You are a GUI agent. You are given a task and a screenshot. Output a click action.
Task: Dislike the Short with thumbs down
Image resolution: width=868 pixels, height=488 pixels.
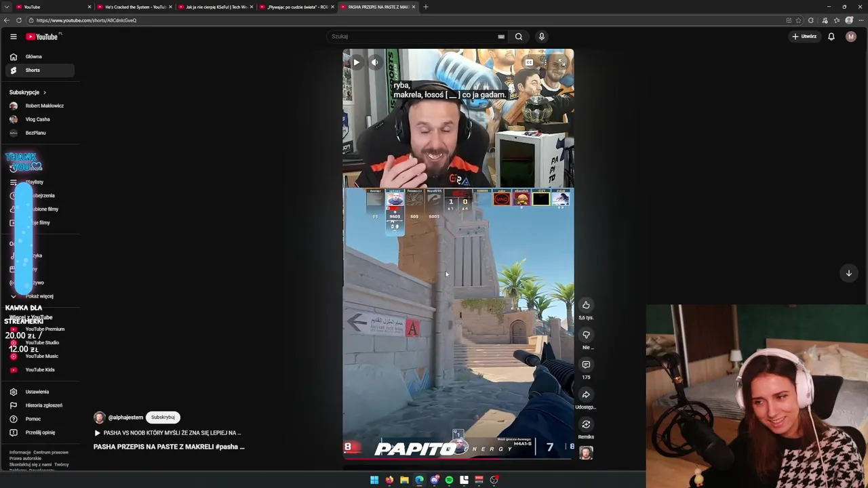coord(586,335)
